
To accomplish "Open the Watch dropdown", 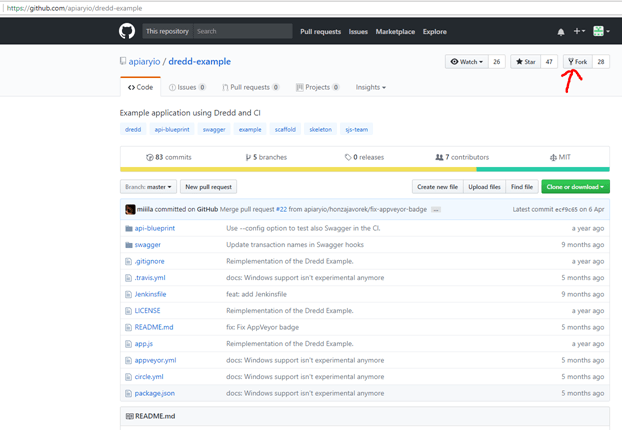I will [x=466, y=62].
